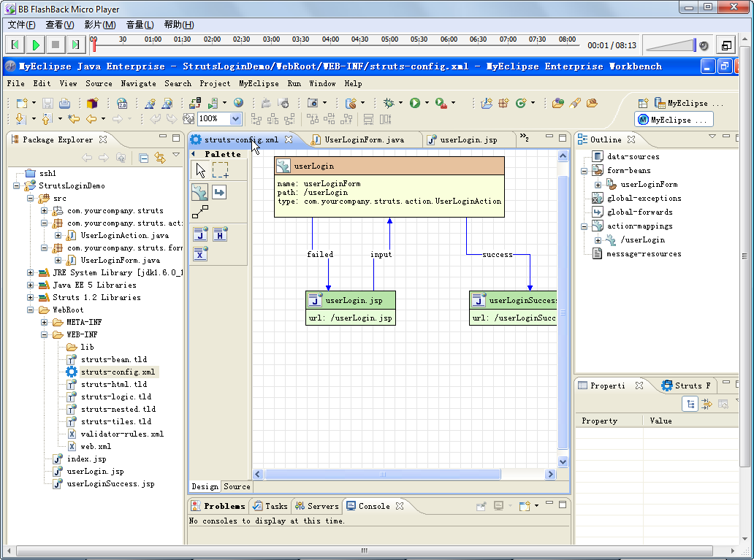Select the MyEclipse perspective button

(674, 120)
